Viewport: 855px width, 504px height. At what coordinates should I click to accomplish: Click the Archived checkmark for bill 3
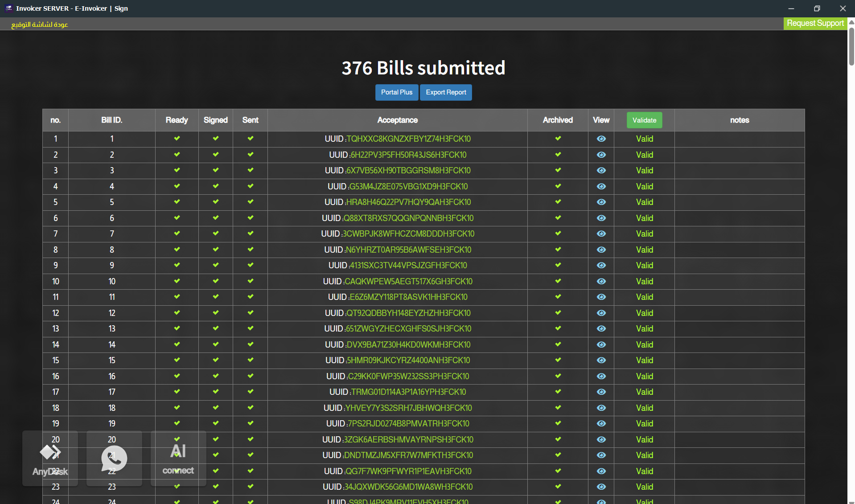558,170
